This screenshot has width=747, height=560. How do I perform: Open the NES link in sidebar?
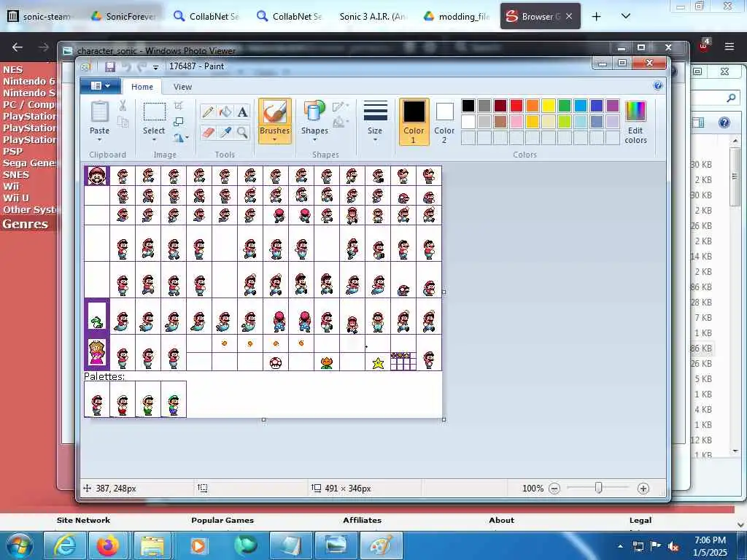coord(12,69)
